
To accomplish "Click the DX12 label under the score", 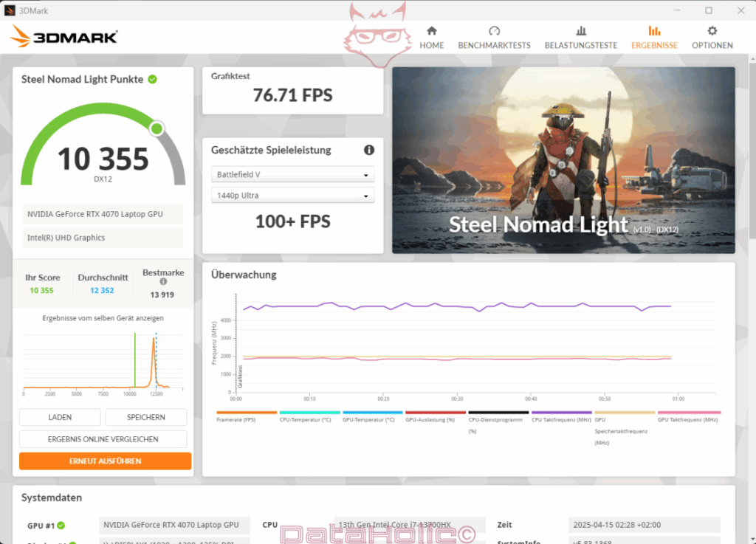I will [103, 179].
